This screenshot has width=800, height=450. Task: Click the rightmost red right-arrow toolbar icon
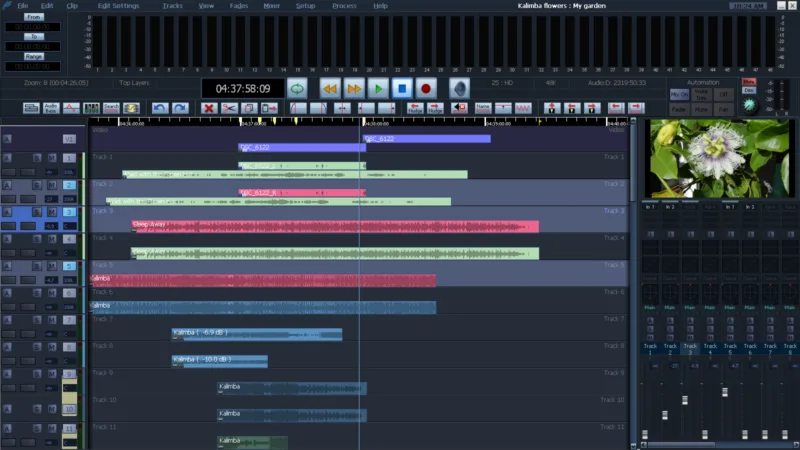[x=636, y=108]
